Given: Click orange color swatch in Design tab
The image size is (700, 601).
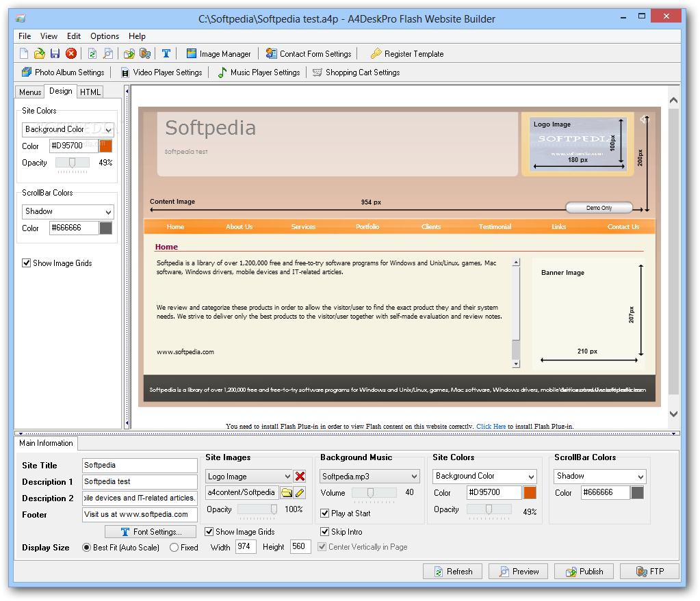Looking at the screenshot, I should (x=106, y=146).
